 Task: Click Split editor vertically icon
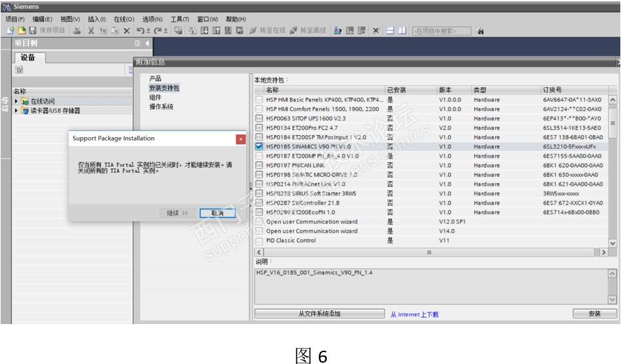point(402,31)
